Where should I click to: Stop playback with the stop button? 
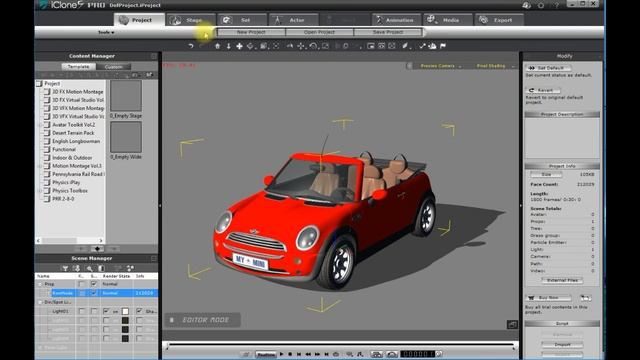[290, 354]
